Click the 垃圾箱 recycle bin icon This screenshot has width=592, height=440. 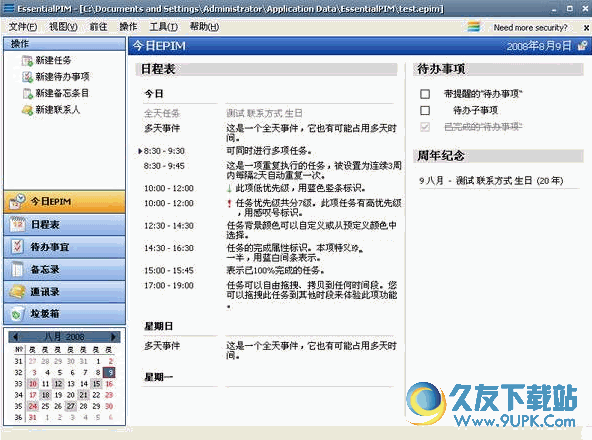coord(17,314)
